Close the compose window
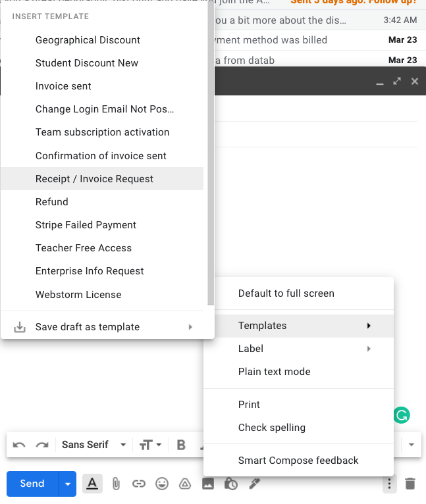The width and height of the screenshot is (426, 504). click(x=414, y=82)
